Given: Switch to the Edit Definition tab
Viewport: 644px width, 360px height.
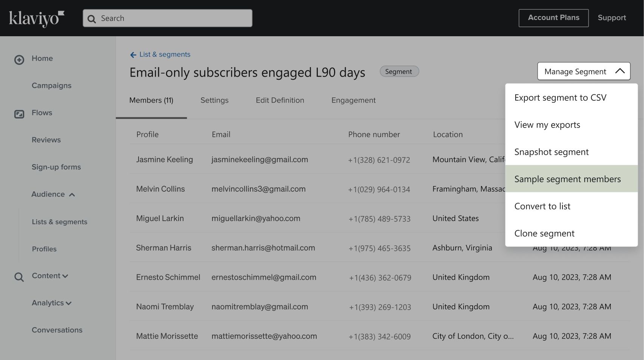Looking at the screenshot, I should 280,100.
